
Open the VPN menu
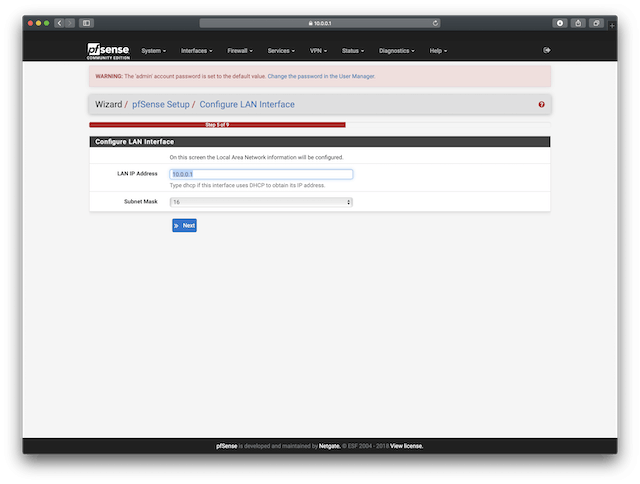[318, 51]
